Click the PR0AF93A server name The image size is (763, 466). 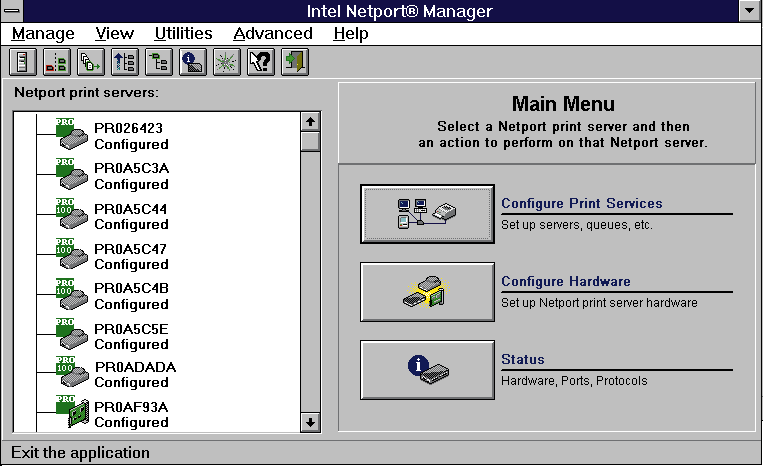pyautogui.click(x=131, y=407)
